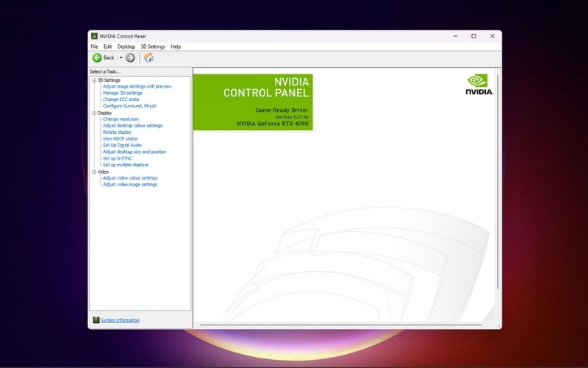588x368 pixels.
Task: Click the Display tree category label
Action: click(x=104, y=113)
